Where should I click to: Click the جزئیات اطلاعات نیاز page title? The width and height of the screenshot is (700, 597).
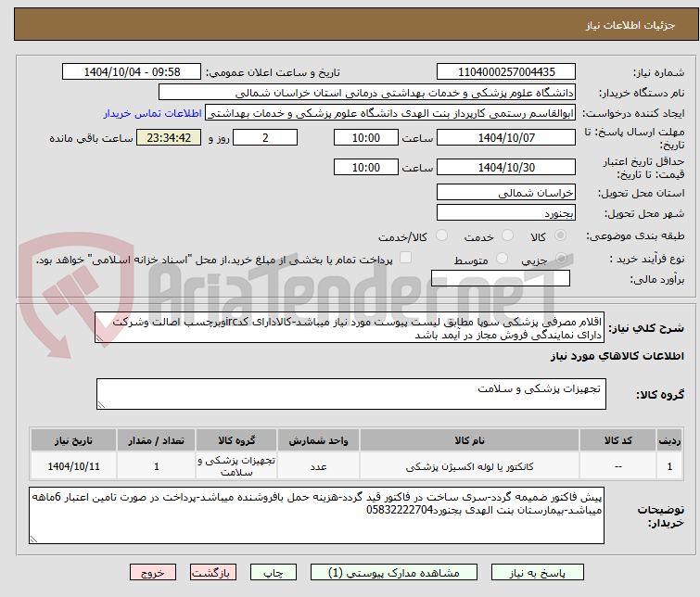coord(630,25)
